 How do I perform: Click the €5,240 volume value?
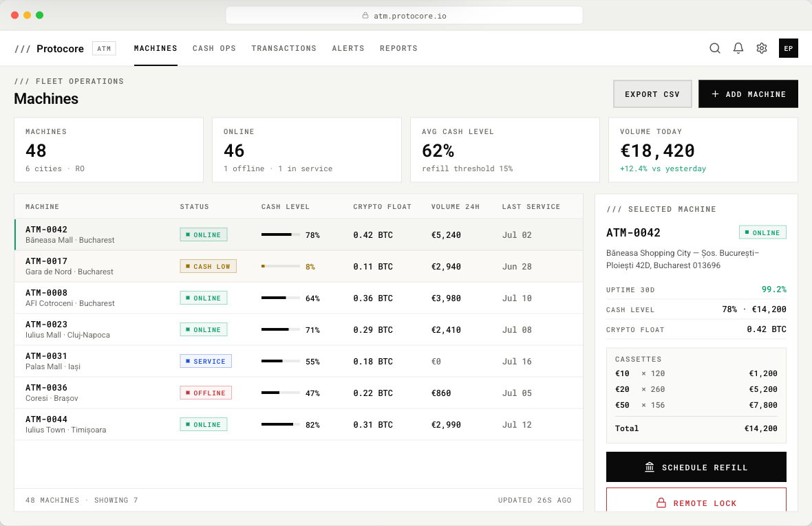click(446, 235)
